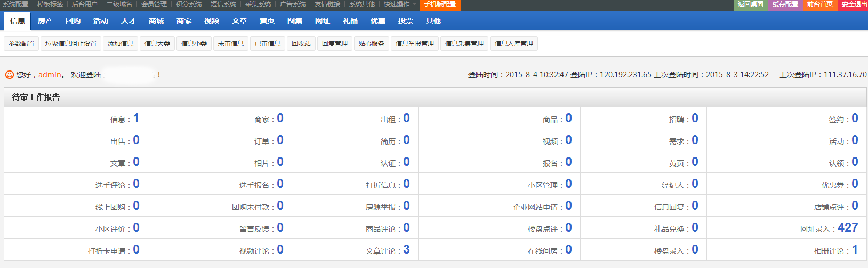
Task: Click the purple 缓存配置 button
Action: click(x=785, y=4)
